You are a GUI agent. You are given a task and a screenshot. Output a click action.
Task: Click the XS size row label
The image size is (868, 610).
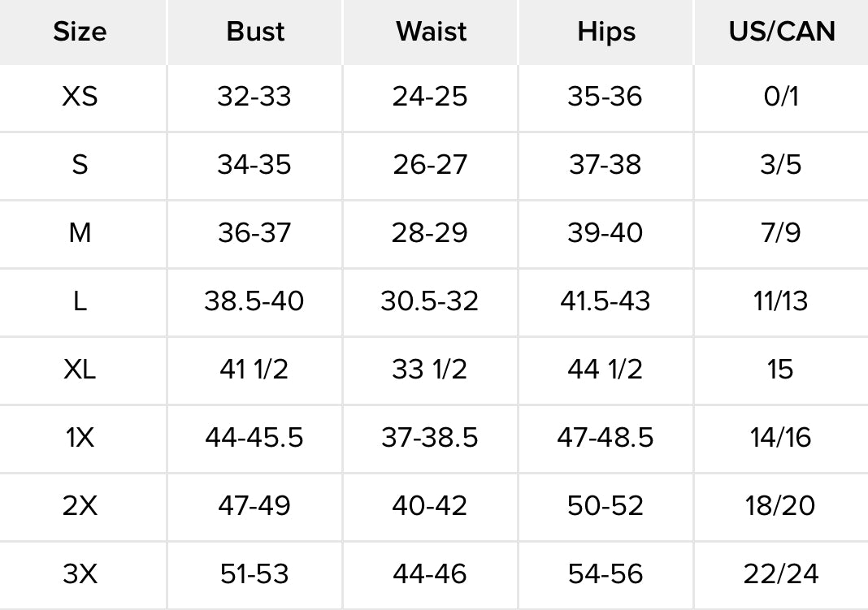[x=80, y=97]
